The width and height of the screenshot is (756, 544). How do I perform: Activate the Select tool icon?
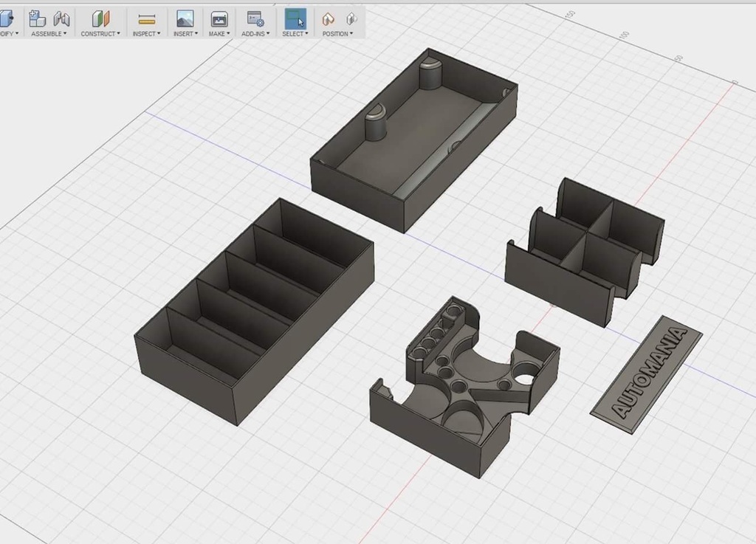[295, 18]
